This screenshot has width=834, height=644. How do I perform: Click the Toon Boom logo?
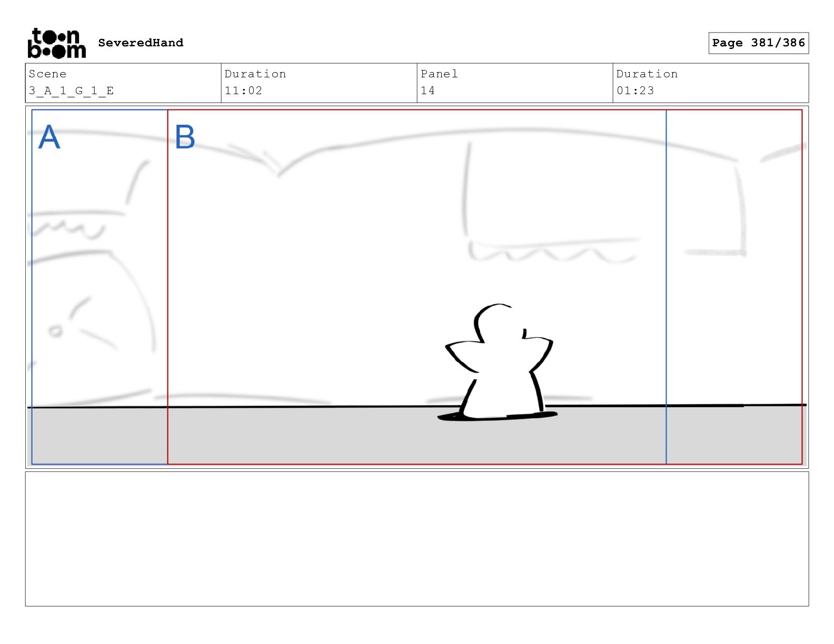pyautogui.click(x=56, y=43)
